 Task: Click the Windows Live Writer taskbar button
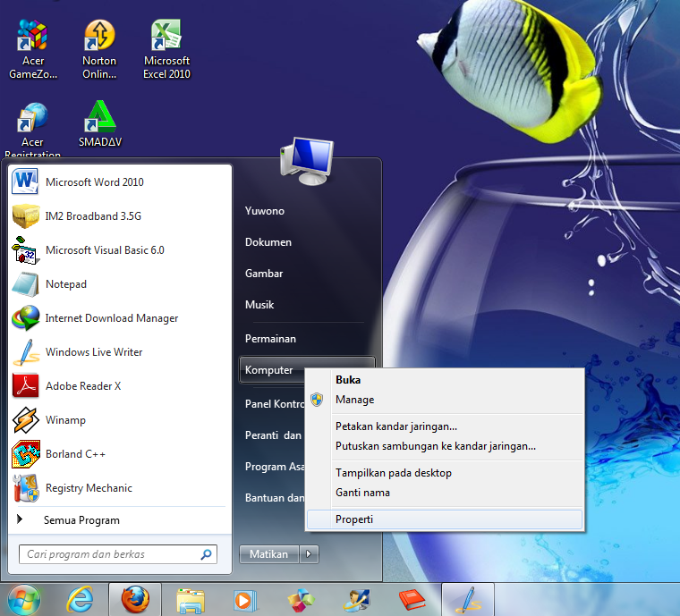[x=467, y=600]
